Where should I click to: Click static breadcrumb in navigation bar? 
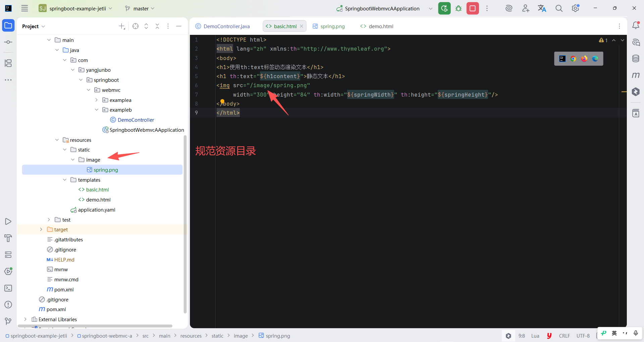tap(217, 336)
